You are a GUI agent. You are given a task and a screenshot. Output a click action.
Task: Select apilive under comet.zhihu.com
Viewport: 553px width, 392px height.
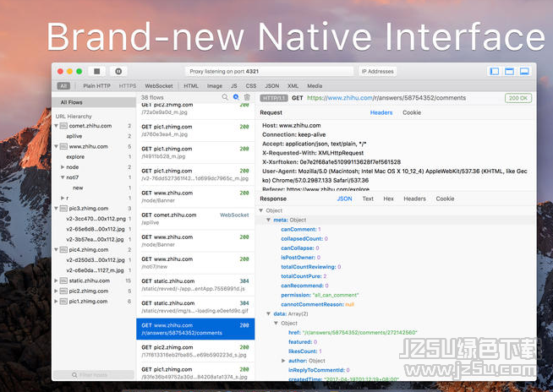[74, 136]
